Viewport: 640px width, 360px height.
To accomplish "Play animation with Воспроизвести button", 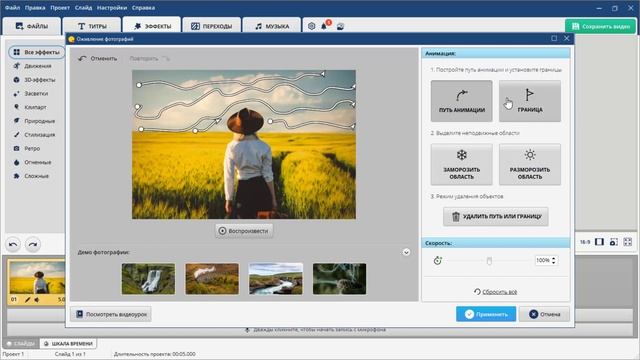I will 244,231.
